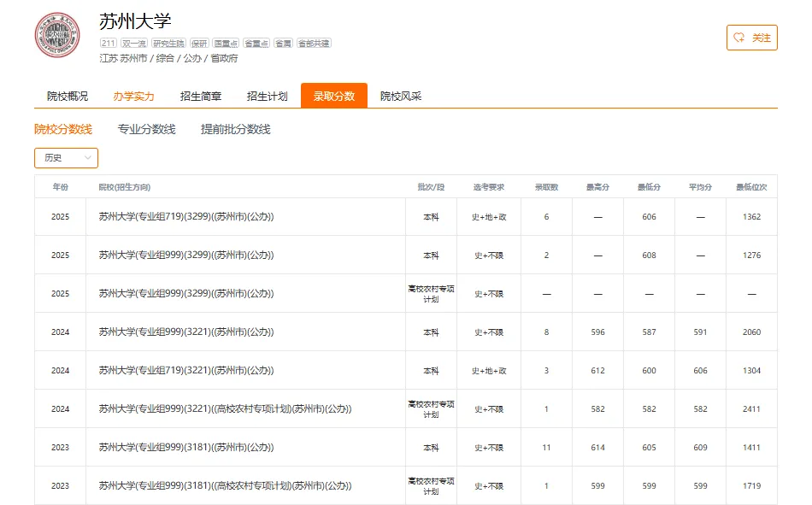
Task: Click the rank 1411 cell
Action: [751, 447]
